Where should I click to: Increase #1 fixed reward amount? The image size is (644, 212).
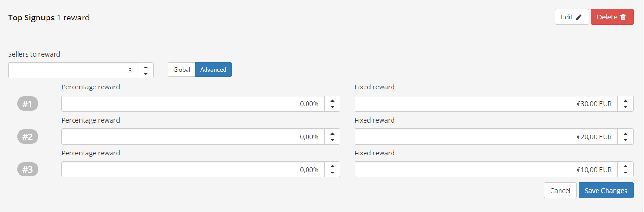(625, 101)
